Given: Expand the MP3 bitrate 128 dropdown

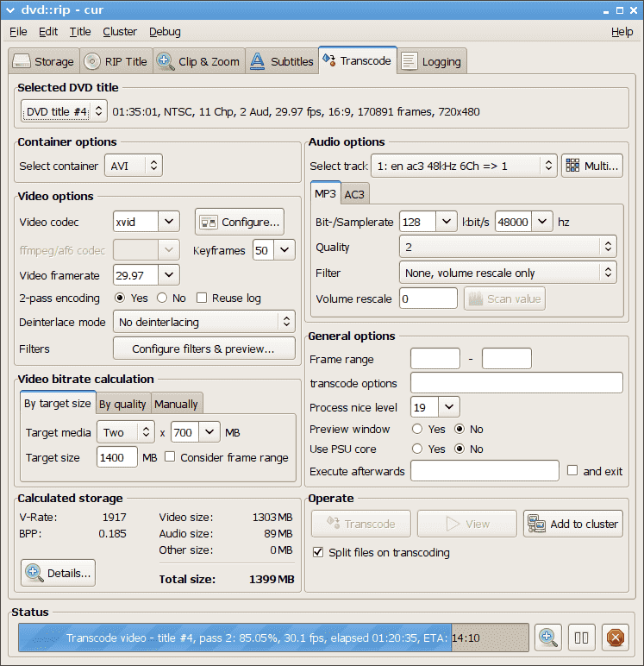Looking at the screenshot, I should (x=447, y=222).
